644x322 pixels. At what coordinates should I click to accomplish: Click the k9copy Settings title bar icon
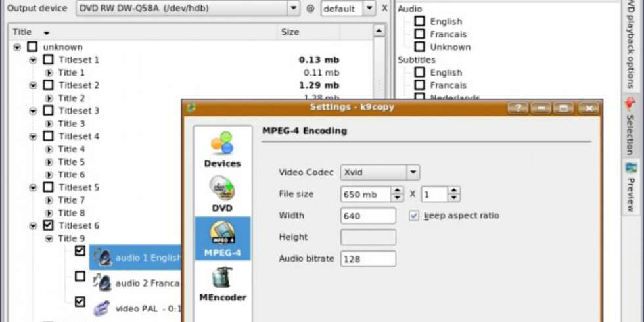point(191,108)
